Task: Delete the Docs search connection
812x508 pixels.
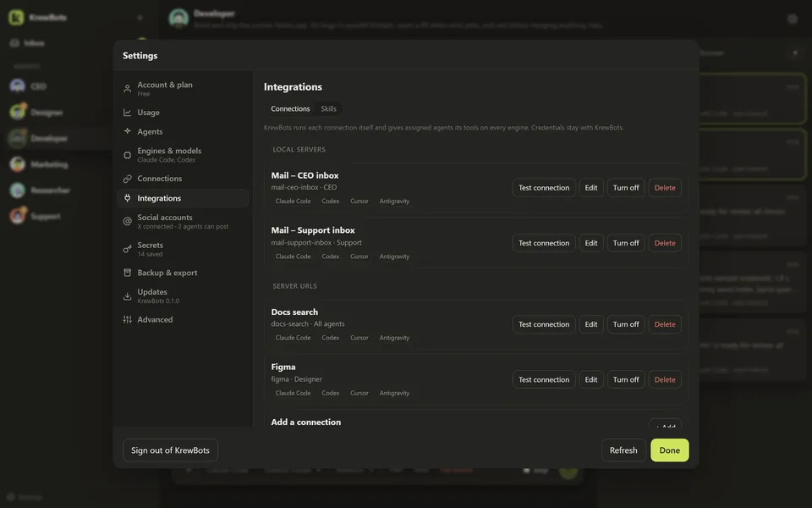Action: coord(665,324)
